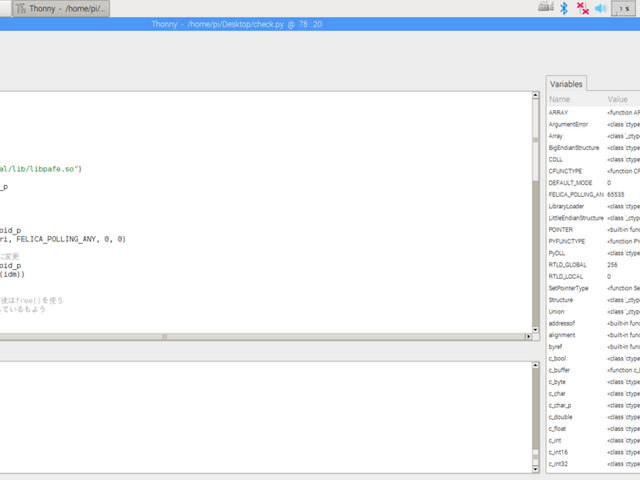
Task: Click the Name column header
Action: 560,100
